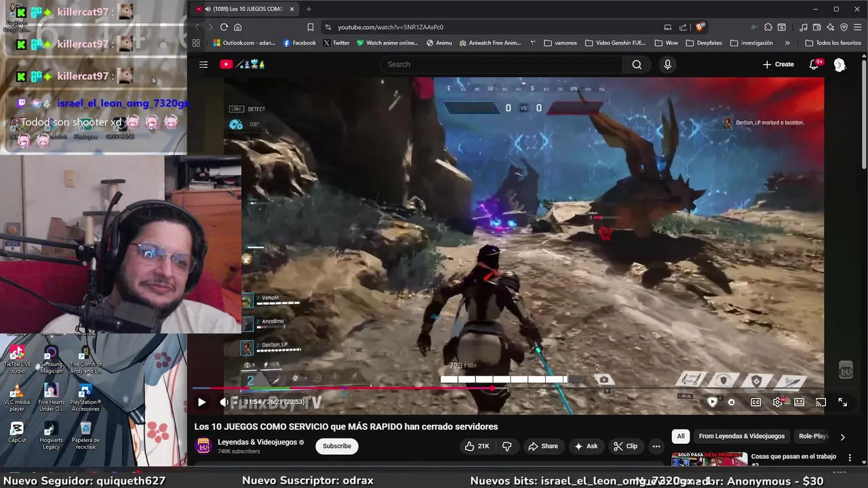Enter fullscreen in the video player
This screenshot has height=488, width=868.
(x=842, y=402)
